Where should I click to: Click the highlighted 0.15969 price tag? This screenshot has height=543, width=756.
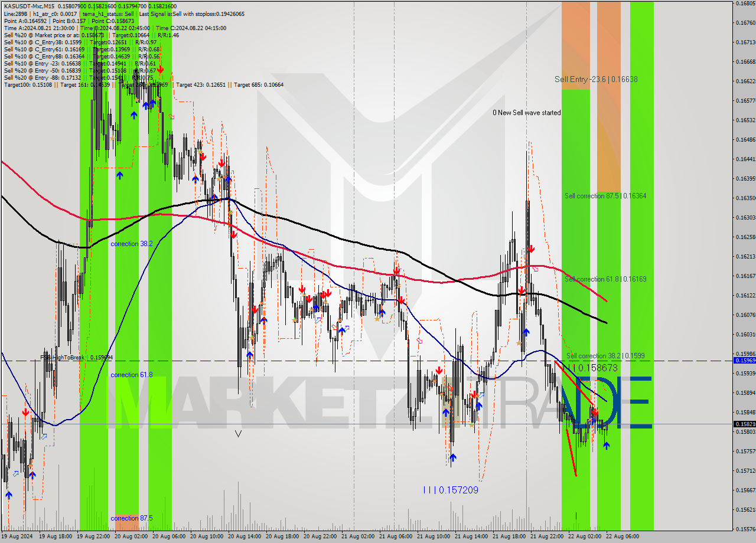click(x=744, y=360)
